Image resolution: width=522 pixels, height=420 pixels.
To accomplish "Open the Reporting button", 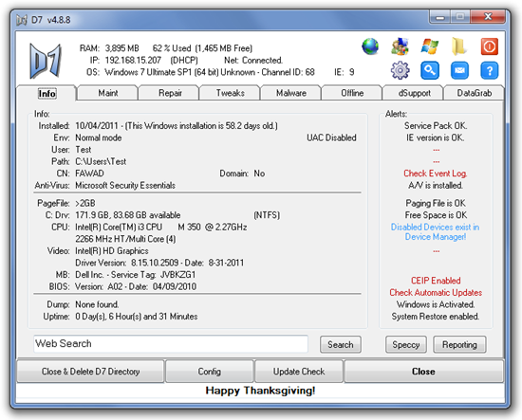I will click(459, 344).
